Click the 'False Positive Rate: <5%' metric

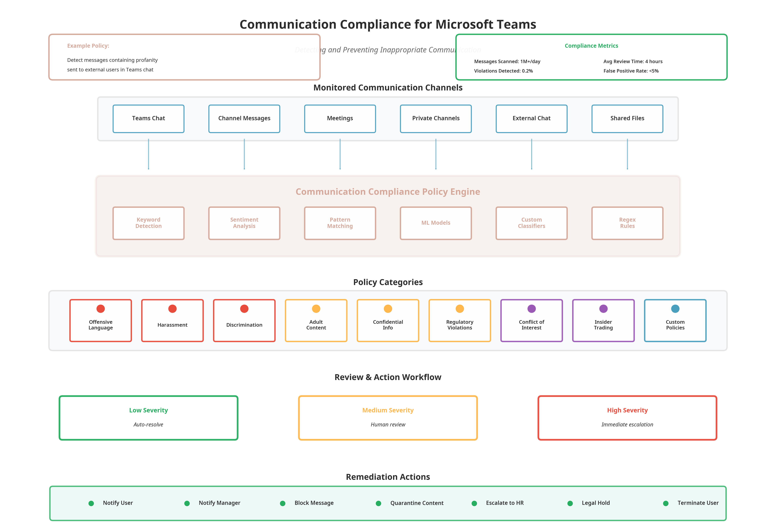(x=631, y=71)
